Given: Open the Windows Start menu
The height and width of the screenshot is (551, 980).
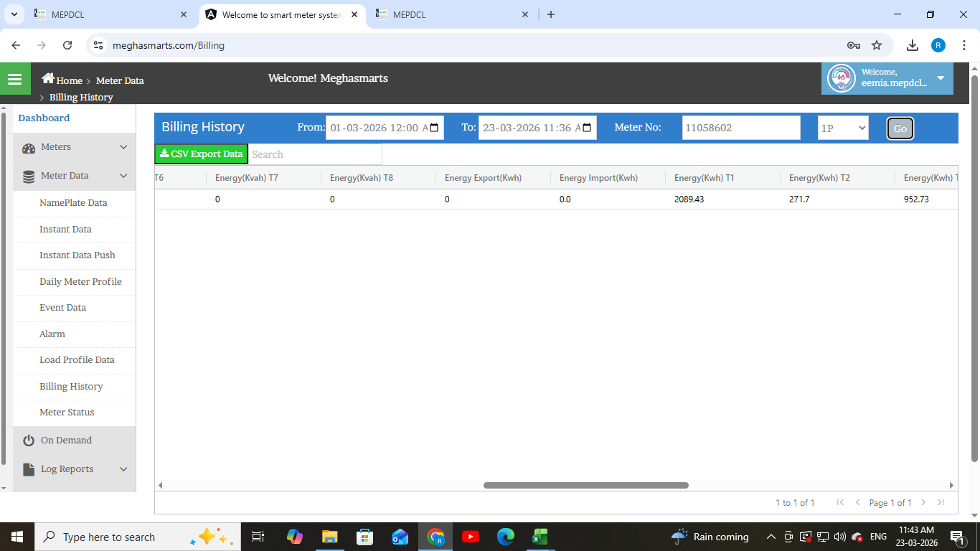Looking at the screenshot, I should 17,537.
